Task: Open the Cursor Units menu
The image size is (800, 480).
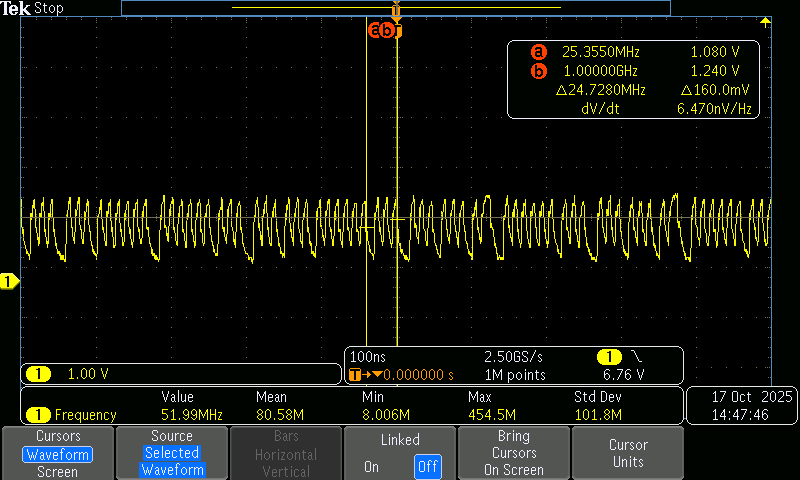Action: (x=627, y=453)
